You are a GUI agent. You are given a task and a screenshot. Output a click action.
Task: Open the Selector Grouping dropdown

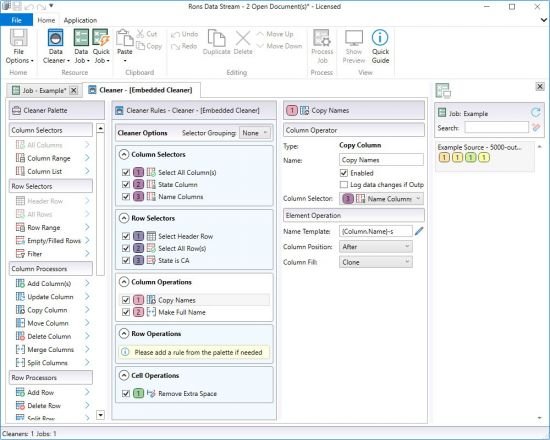pos(255,133)
